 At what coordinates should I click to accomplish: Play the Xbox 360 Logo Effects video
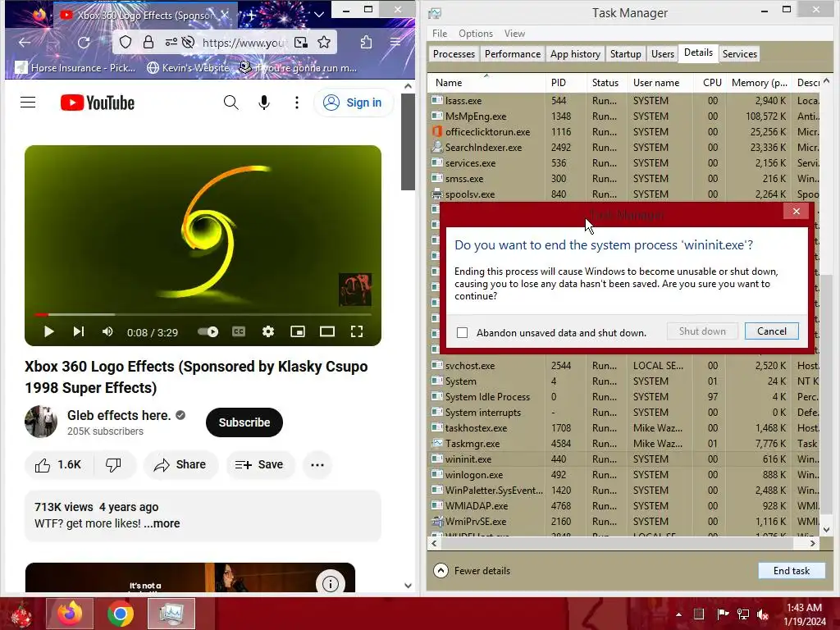pyautogui.click(x=48, y=331)
